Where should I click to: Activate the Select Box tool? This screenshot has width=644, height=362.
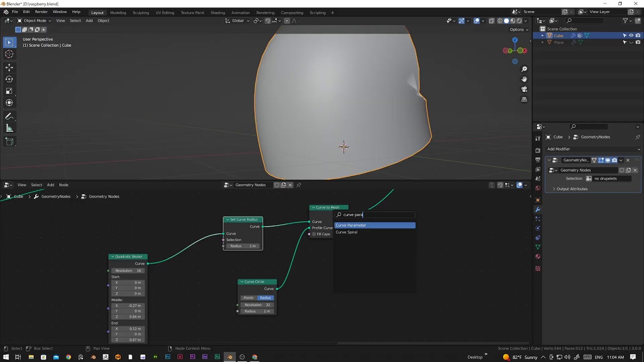point(9,42)
